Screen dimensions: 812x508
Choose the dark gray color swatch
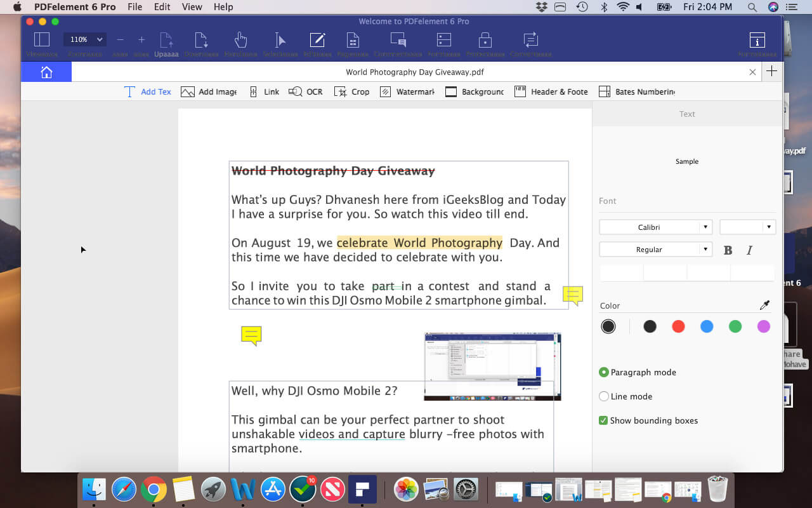pyautogui.click(x=650, y=326)
